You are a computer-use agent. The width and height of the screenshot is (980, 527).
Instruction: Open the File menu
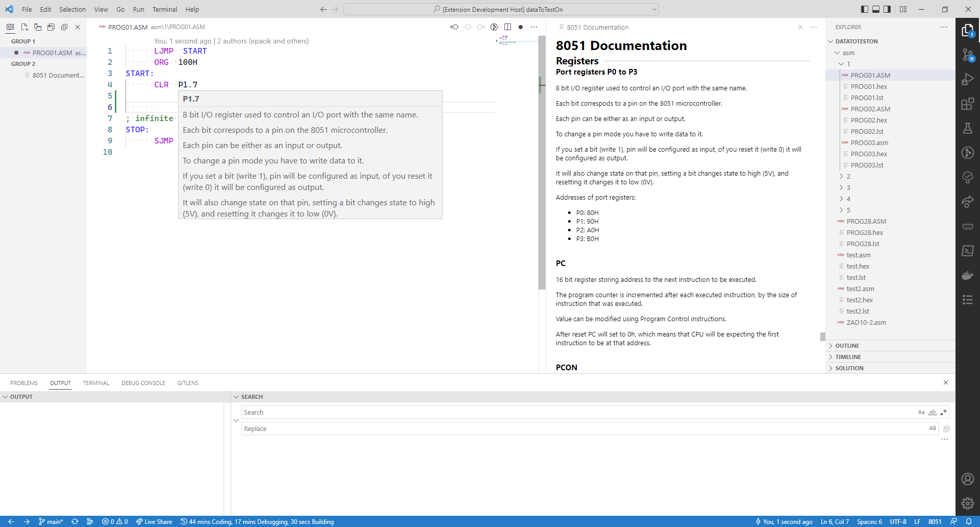pyautogui.click(x=27, y=9)
